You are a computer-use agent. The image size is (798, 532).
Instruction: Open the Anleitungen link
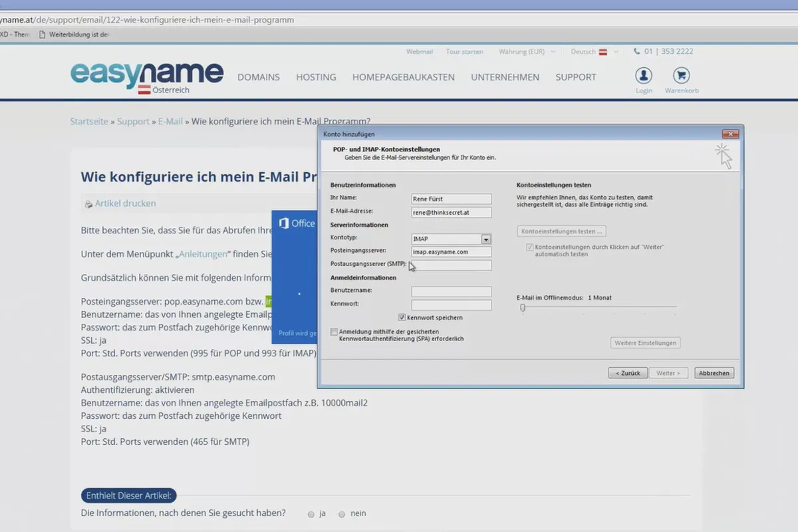click(x=202, y=254)
